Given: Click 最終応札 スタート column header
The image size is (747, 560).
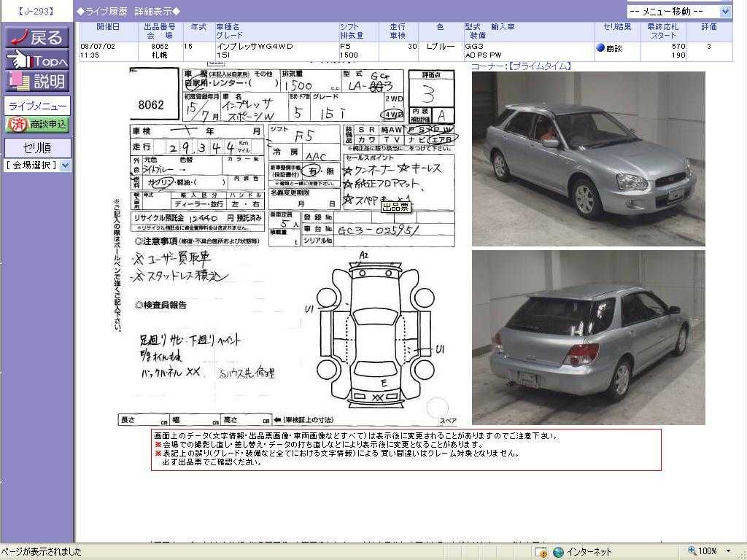Looking at the screenshot, I should click(x=663, y=31).
